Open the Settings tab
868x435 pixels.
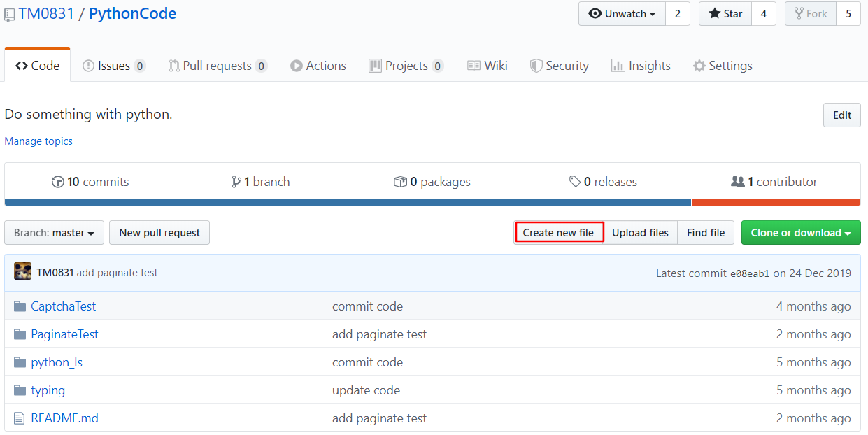pyautogui.click(x=723, y=66)
